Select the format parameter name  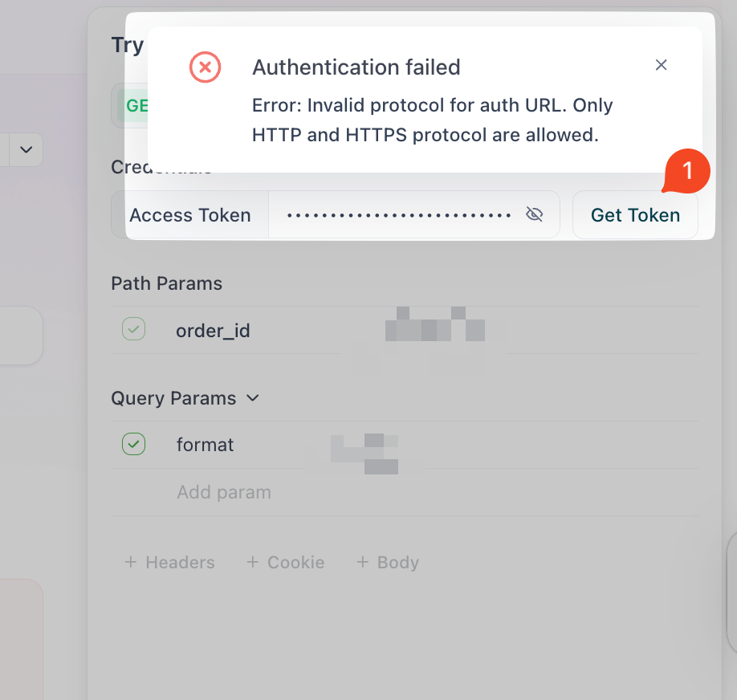(x=205, y=445)
